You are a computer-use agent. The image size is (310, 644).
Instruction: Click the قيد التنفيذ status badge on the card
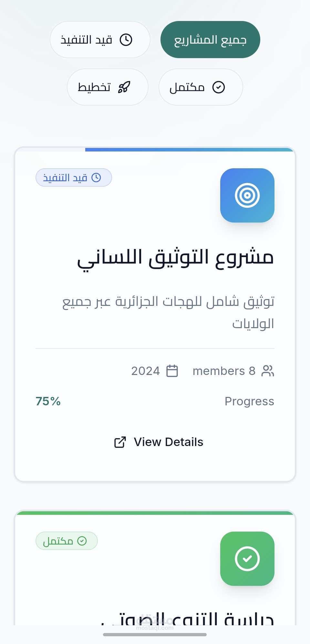point(74,178)
